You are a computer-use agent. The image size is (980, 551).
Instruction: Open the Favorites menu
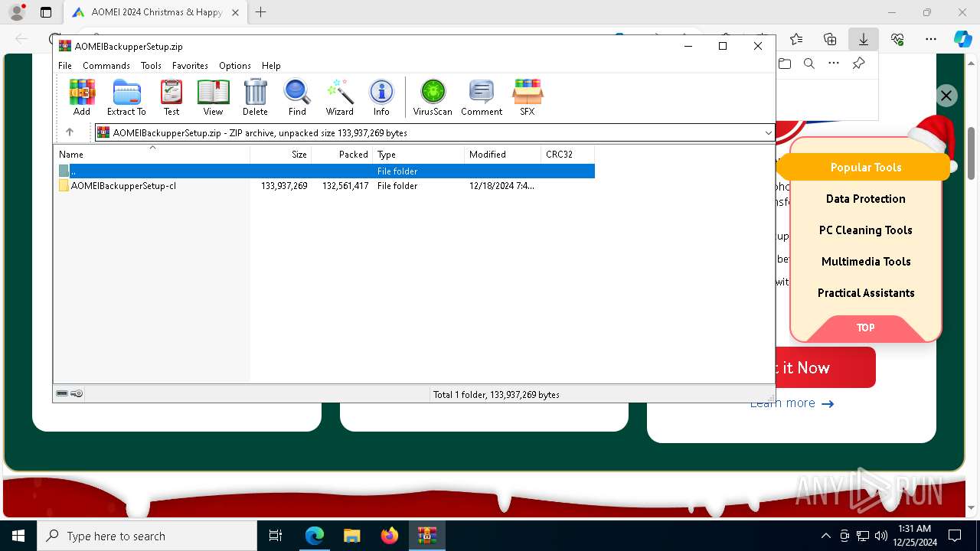point(190,66)
